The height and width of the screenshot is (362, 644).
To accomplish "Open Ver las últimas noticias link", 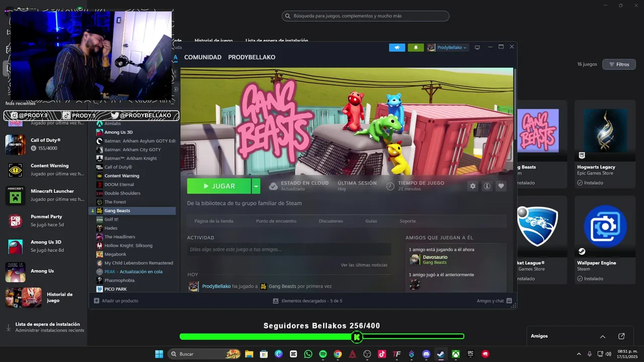I will click(364, 265).
